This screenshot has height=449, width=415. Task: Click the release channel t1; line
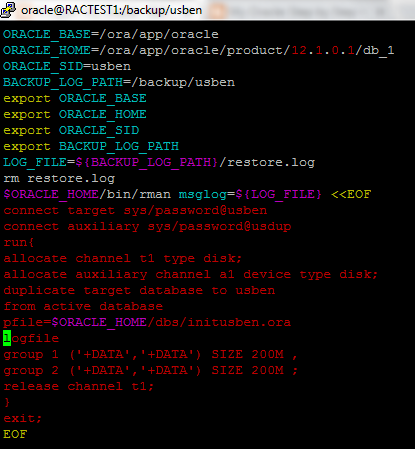79,386
